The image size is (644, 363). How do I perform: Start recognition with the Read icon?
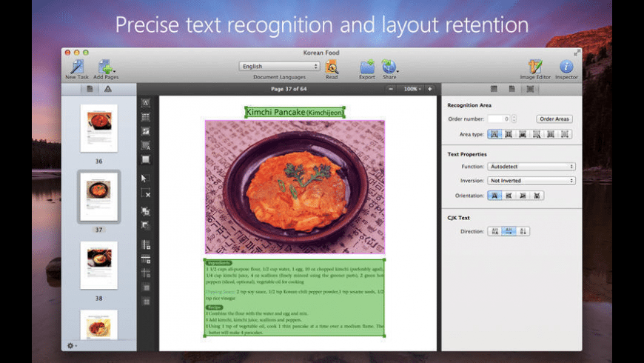pos(332,67)
